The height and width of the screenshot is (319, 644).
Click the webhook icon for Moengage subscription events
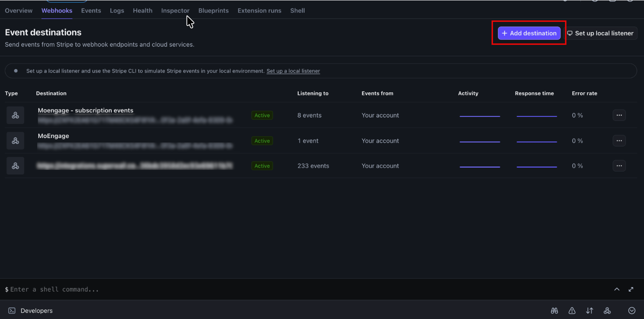[15, 115]
